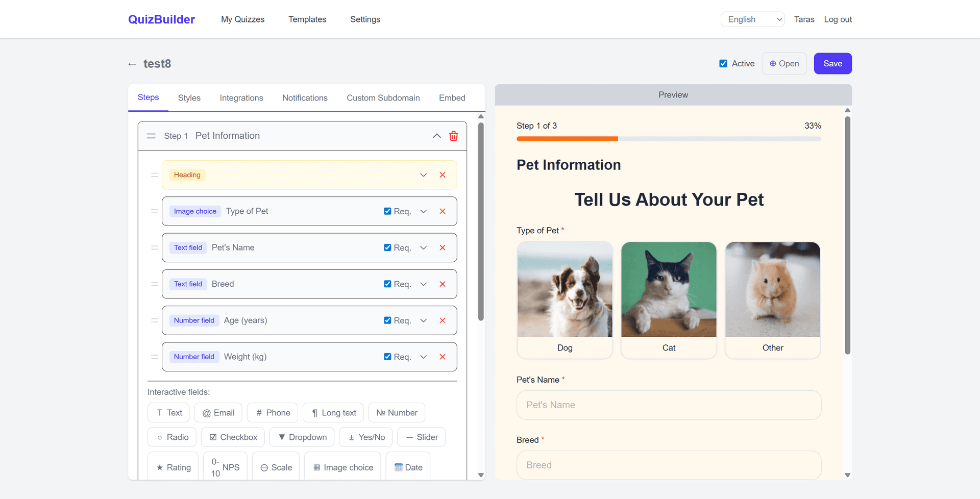This screenshot has height=499, width=980.
Task: Click the Save button
Action: click(x=832, y=63)
